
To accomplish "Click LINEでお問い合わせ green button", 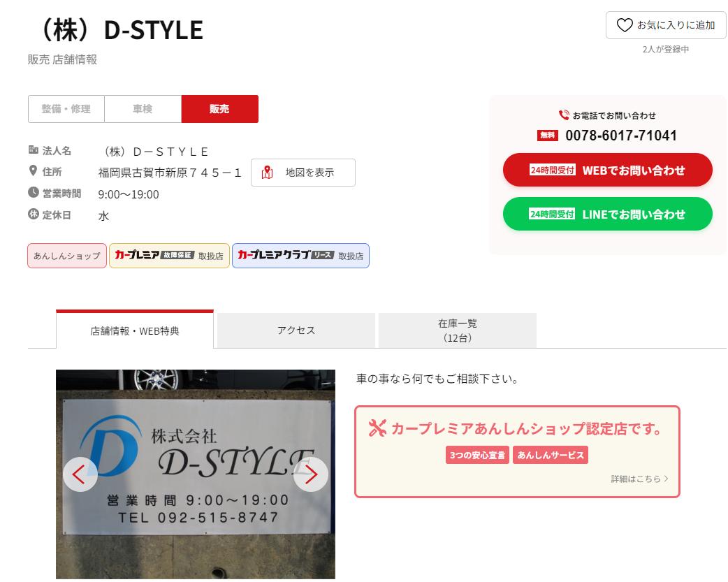I will click(607, 214).
